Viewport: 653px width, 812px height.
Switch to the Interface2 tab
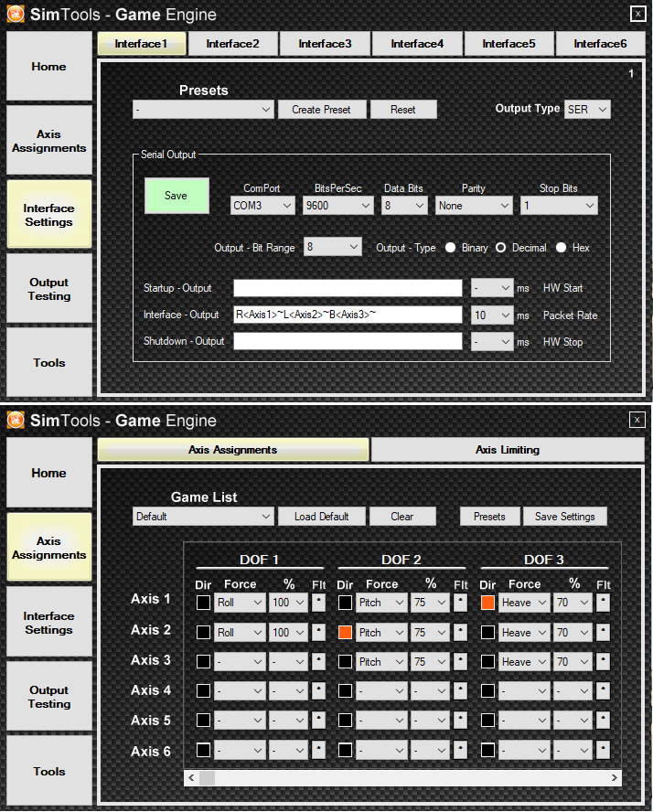pyautogui.click(x=233, y=44)
